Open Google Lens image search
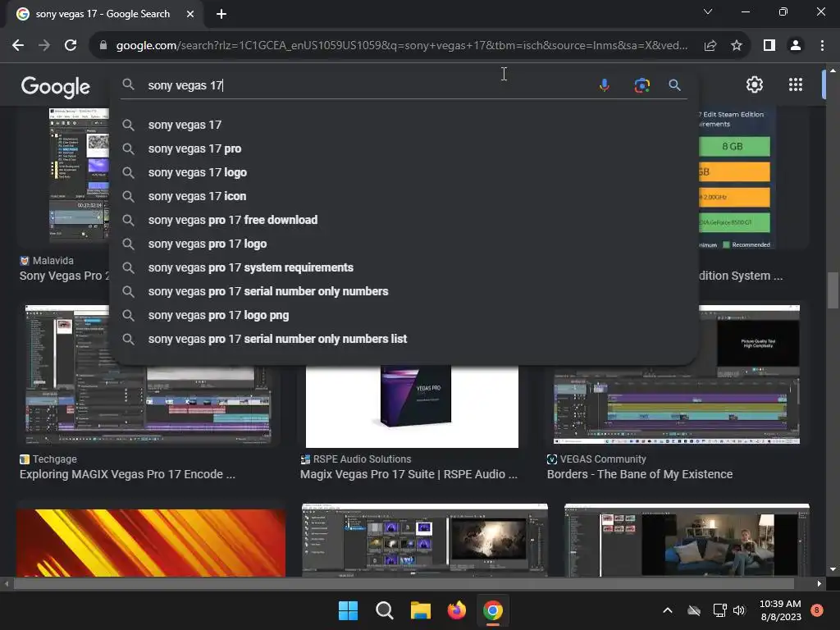840x630 pixels. pos(641,85)
